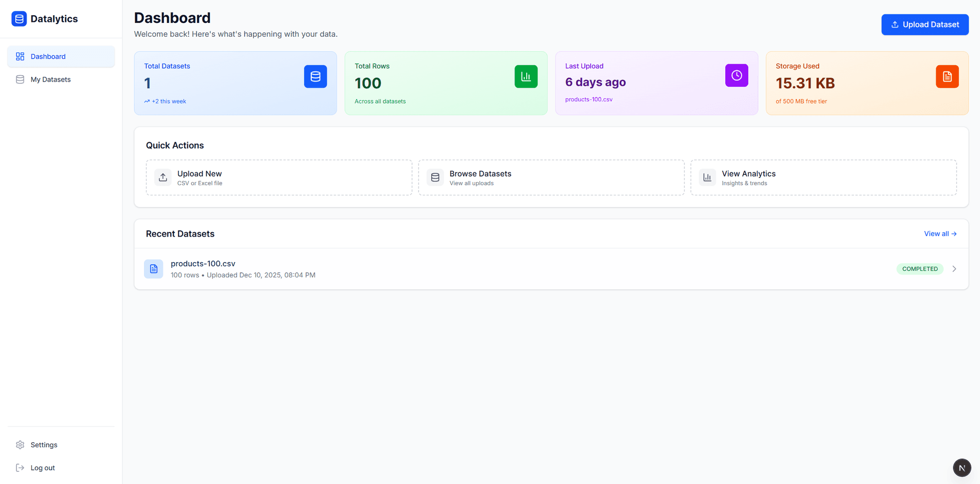The width and height of the screenshot is (980, 484).
Task: Open the View Analytics quick action
Action: click(823, 177)
